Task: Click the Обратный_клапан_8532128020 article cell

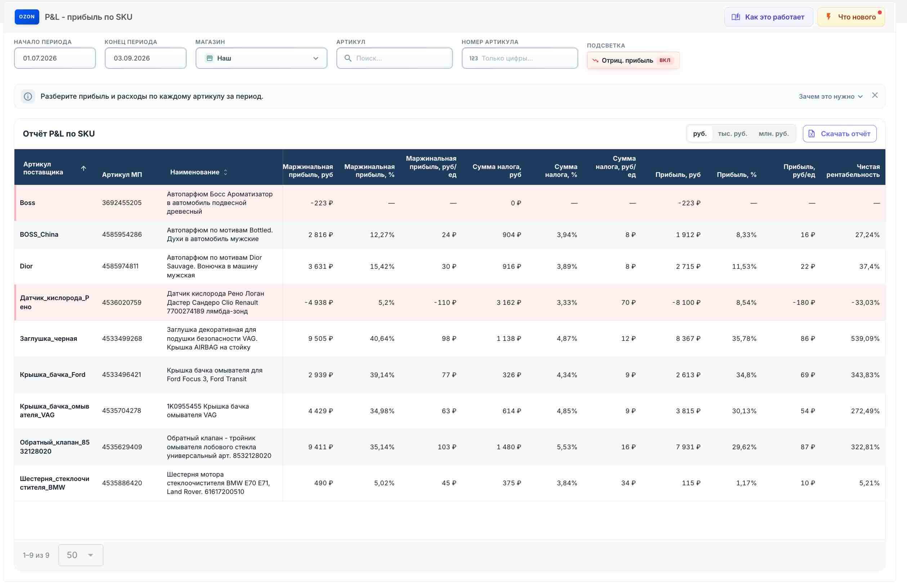Action: pyautogui.click(x=54, y=447)
